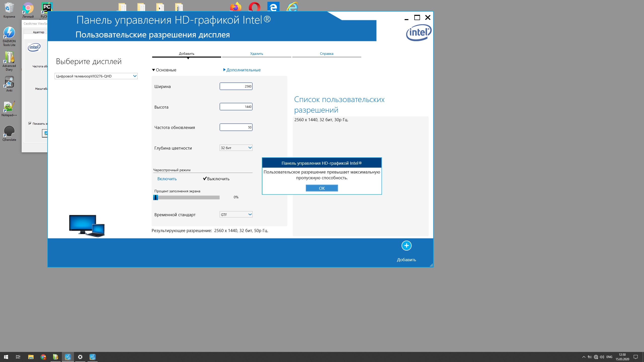Open Recycle Bin (Корзина) desktop icon
644x362 pixels.
(x=9, y=10)
